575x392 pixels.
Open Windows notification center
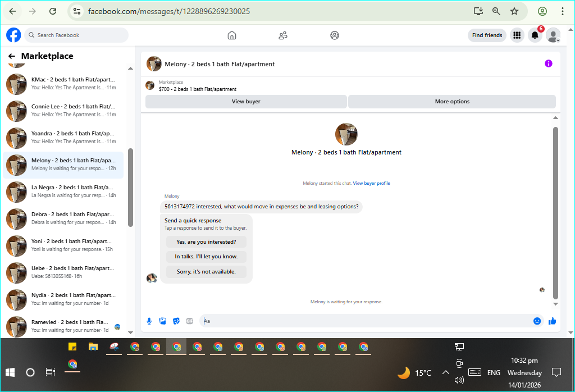tap(556, 372)
